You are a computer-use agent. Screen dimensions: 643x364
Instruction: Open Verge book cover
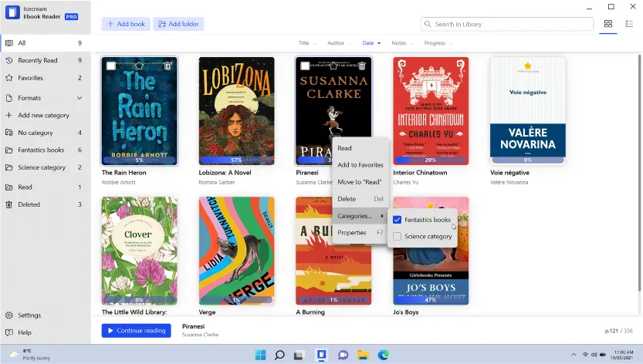(x=237, y=251)
